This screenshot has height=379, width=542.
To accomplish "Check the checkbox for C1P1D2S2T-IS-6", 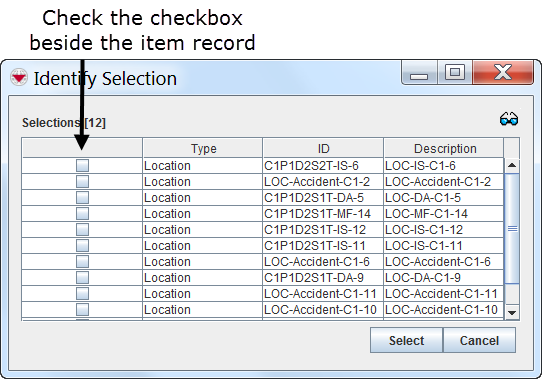I will click(x=82, y=166).
